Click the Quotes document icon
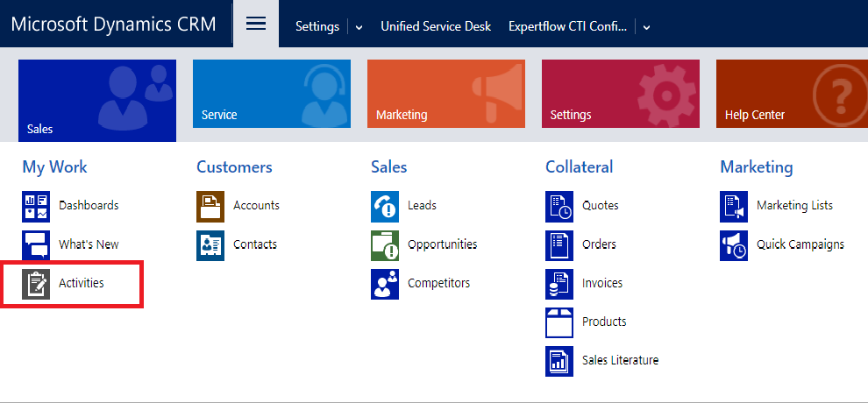Screen dimensions: 868x403 click(559, 206)
